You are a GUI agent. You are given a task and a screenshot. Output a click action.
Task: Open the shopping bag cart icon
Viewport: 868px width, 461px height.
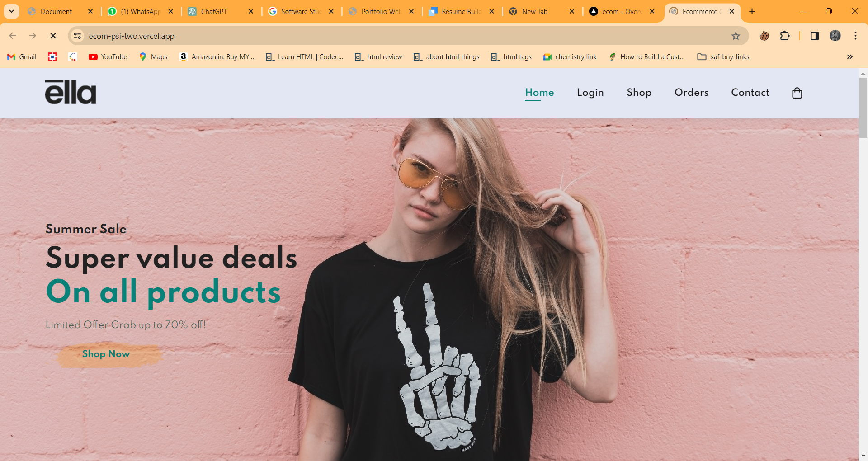click(x=797, y=93)
